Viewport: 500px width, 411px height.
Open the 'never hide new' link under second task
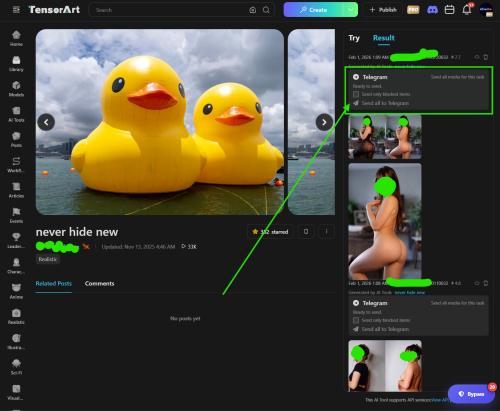tap(410, 293)
